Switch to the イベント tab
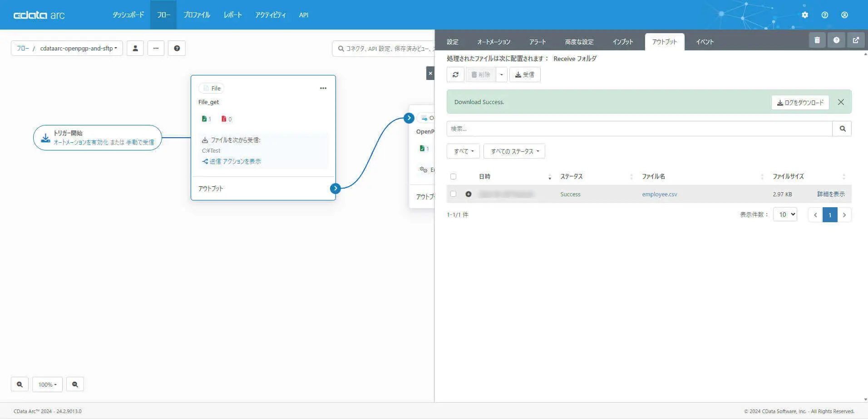 (x=705, y=42)
